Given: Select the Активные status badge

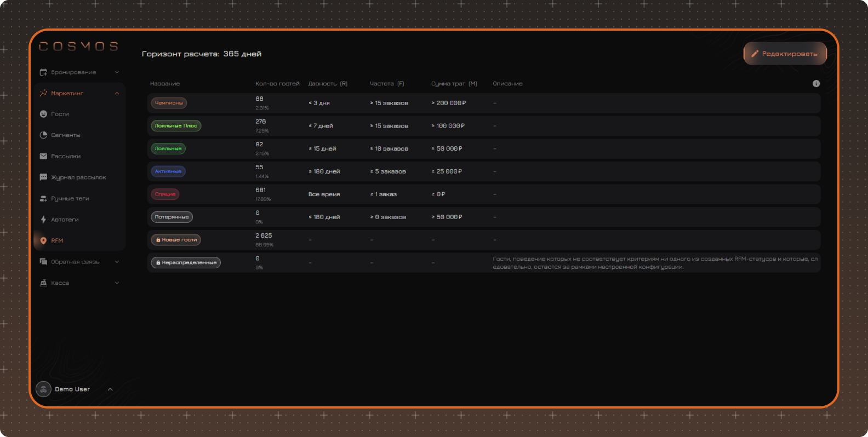Looking at the screenshot, I should pyautogui.click(x=168, y=171).
